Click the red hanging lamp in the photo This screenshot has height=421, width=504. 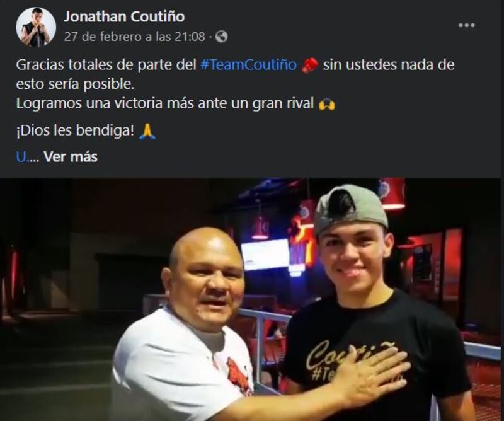point(392,193)
